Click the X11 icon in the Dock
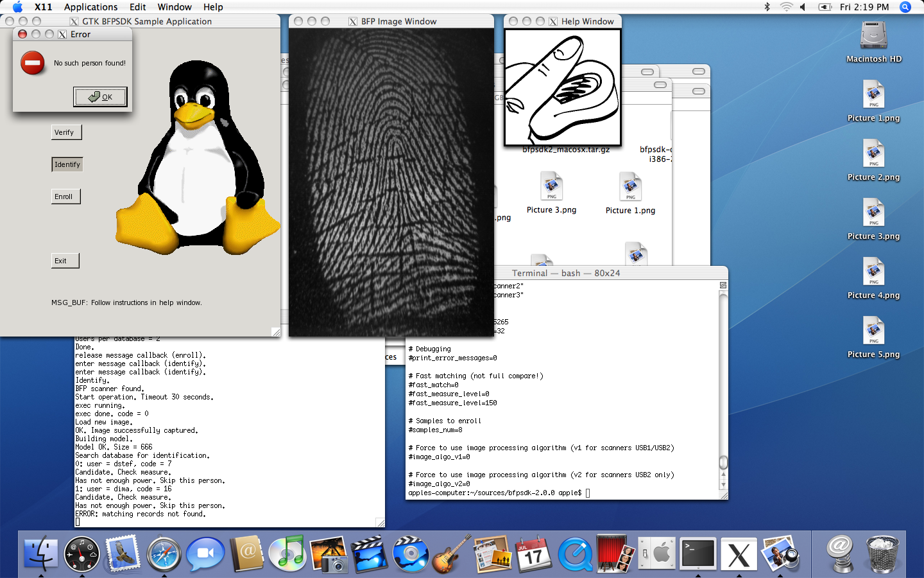This screenshot has width=924, height=578. pyautogui.click(x=738, y=554)
